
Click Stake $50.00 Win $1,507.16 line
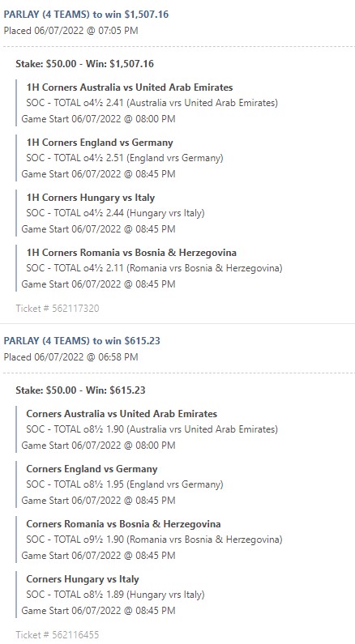[84, 64]
